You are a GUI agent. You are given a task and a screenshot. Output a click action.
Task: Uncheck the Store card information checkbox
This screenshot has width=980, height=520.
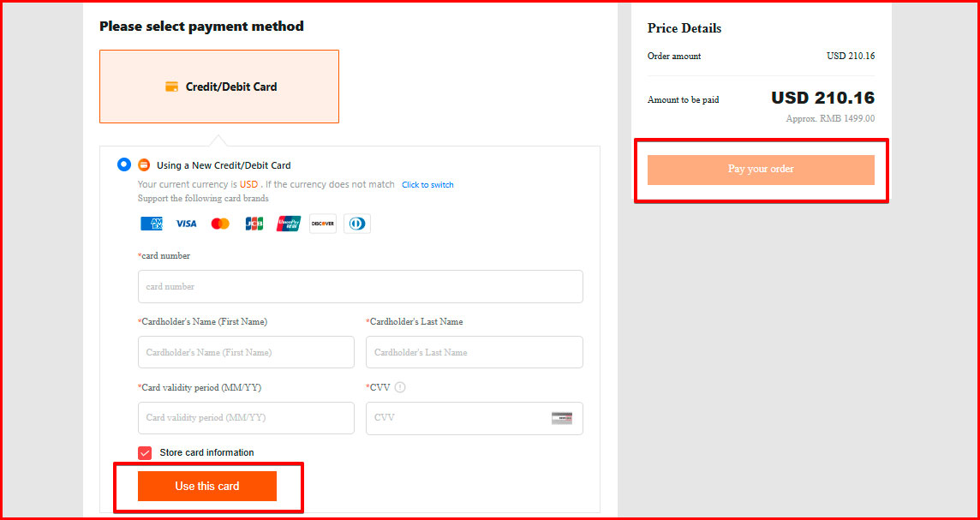point(145,453)
